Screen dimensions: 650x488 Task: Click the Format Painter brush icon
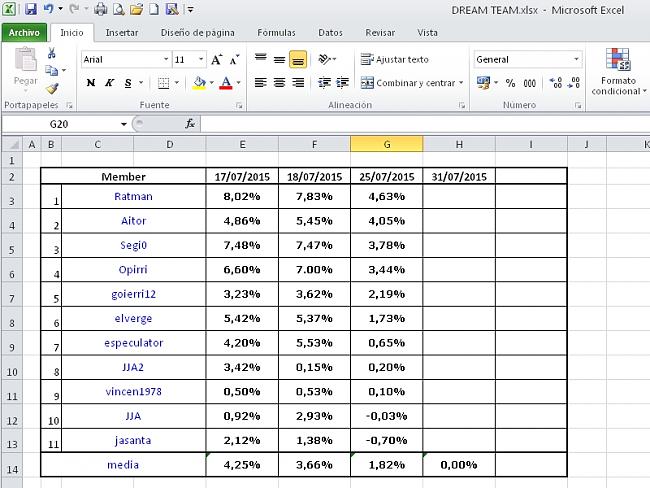tap(51, 88)
